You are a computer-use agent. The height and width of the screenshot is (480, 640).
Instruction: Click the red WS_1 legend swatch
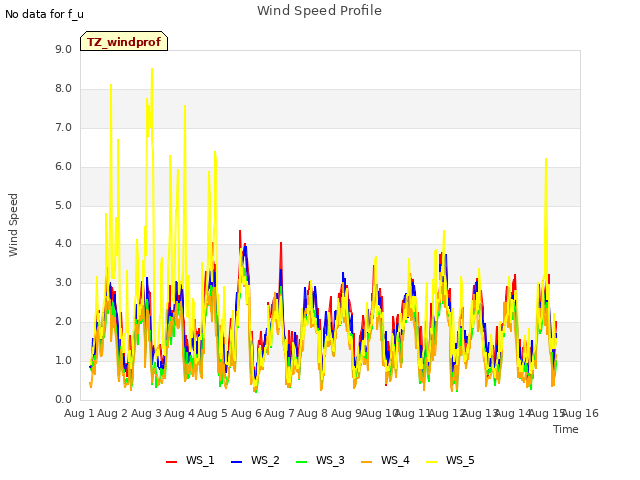point(171,462)
